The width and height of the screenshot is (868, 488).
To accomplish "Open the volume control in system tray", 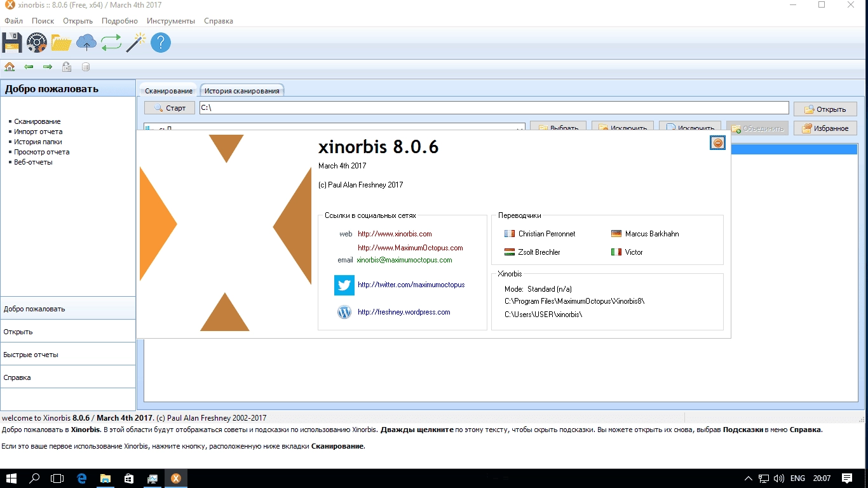I will (778, 478).
